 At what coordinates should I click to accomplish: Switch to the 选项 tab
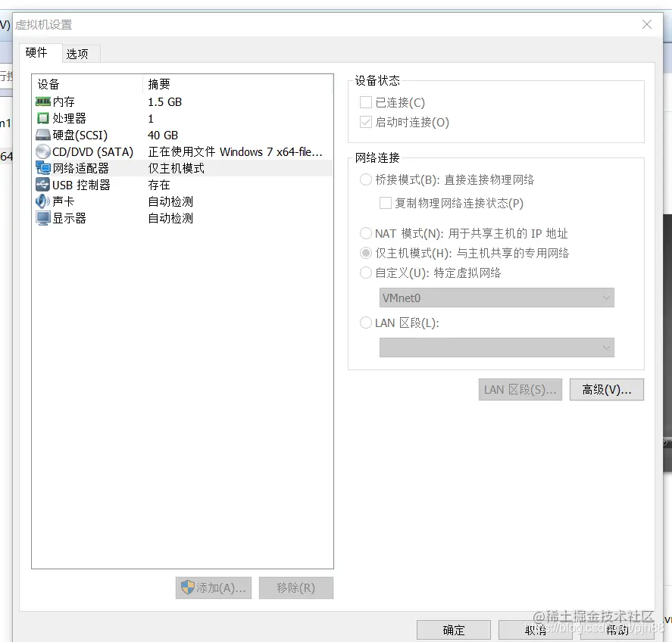click(x=80, y=53)
